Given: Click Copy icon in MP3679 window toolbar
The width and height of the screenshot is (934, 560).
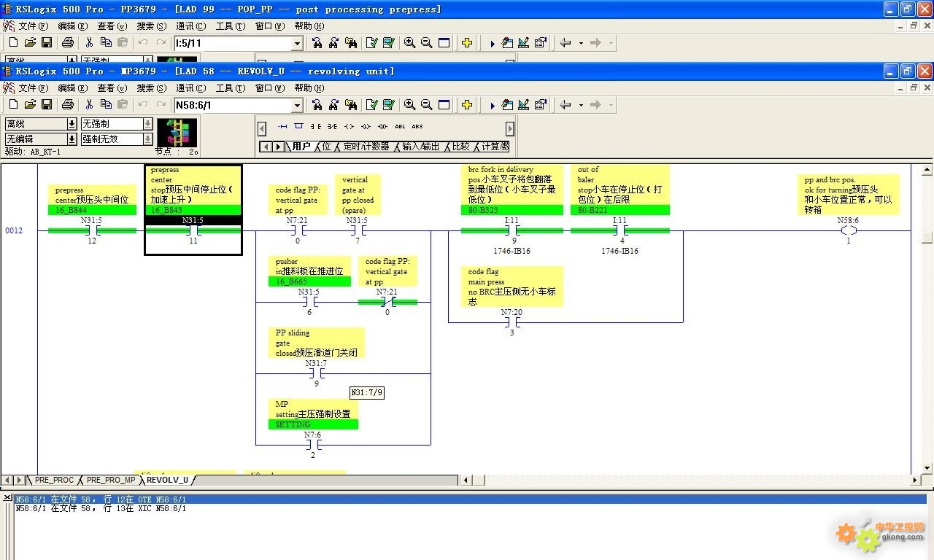Looking at the screenshot, I should point(106,104).
